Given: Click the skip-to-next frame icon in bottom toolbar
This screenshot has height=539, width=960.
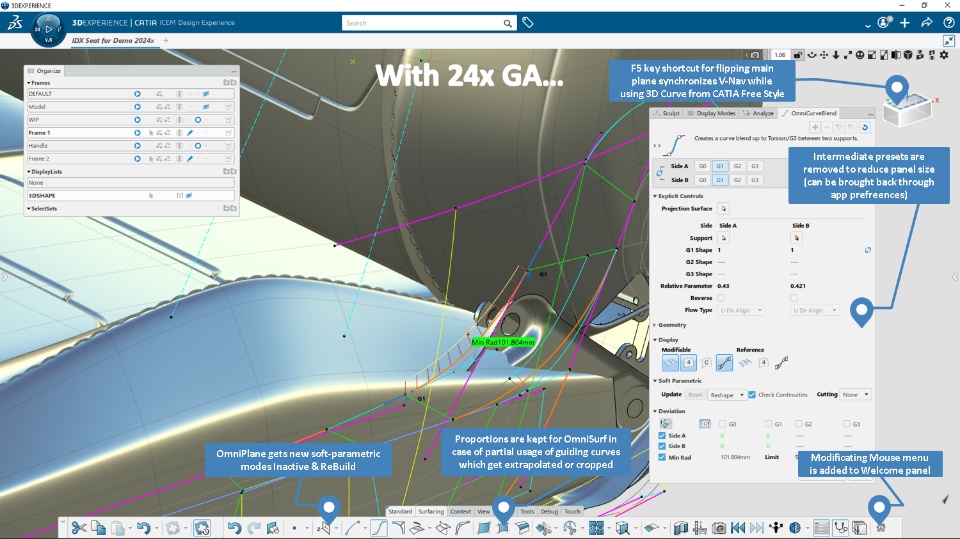Looking at the screenshot, I should tap(757, 527).
